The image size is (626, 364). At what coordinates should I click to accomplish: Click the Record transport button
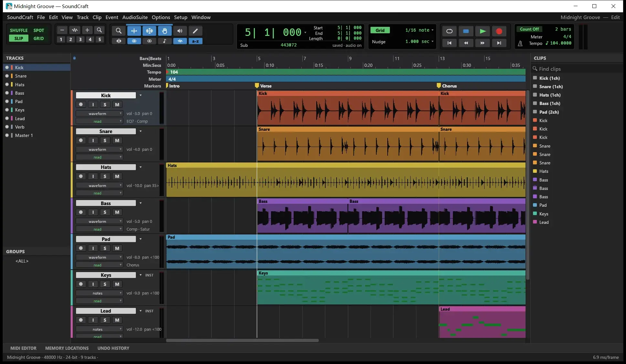click(499, 31)
